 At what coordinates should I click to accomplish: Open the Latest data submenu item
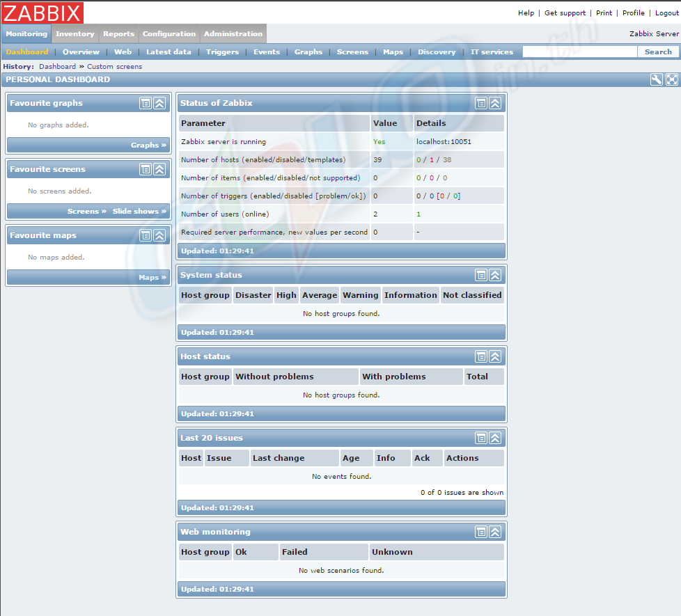click(169, 52)
